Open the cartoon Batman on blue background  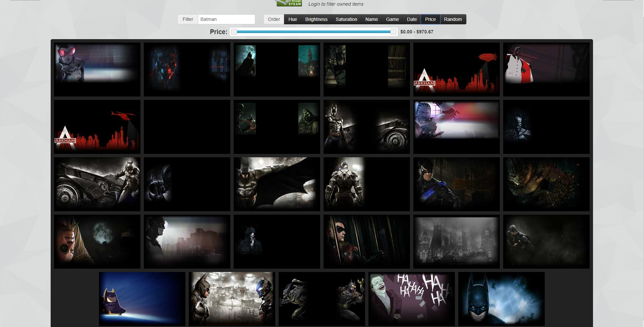click(x=142, y=299)
